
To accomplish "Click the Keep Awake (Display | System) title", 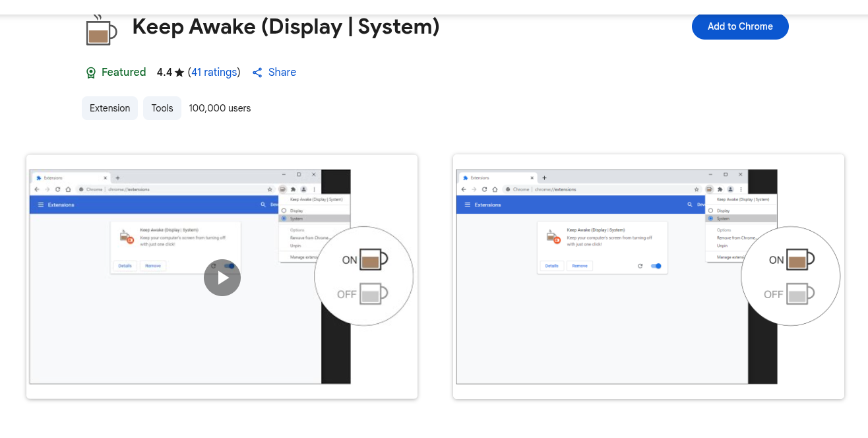I will [286, 27].
